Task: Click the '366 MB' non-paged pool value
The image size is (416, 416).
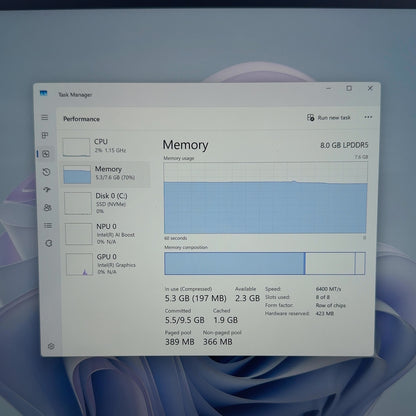Action: pyautogui.click(x=218, y=342)
